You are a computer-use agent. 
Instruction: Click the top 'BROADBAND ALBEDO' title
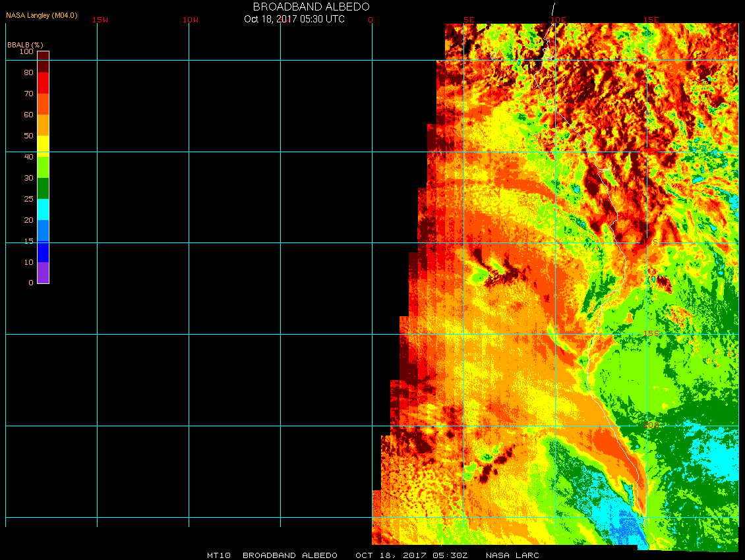(x=311, y=7)
